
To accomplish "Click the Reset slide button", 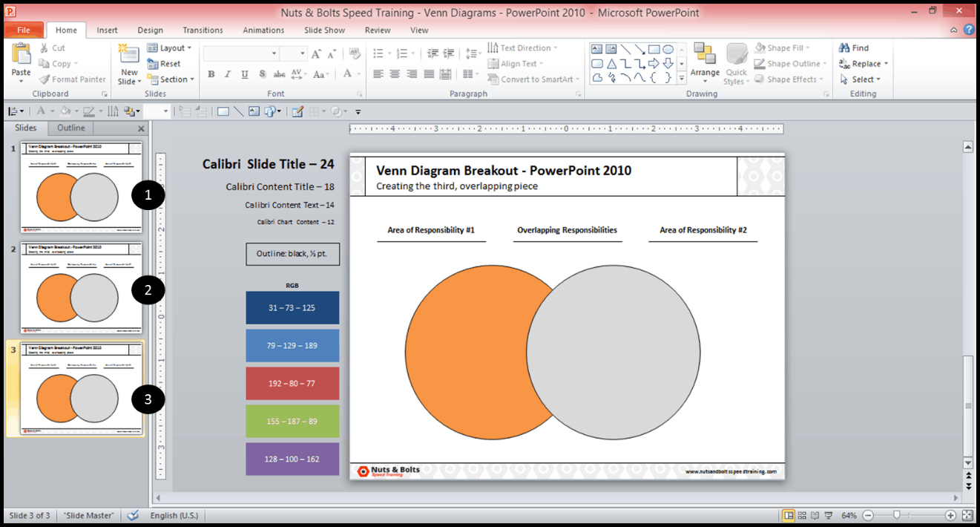I will (x=165, y=64).
